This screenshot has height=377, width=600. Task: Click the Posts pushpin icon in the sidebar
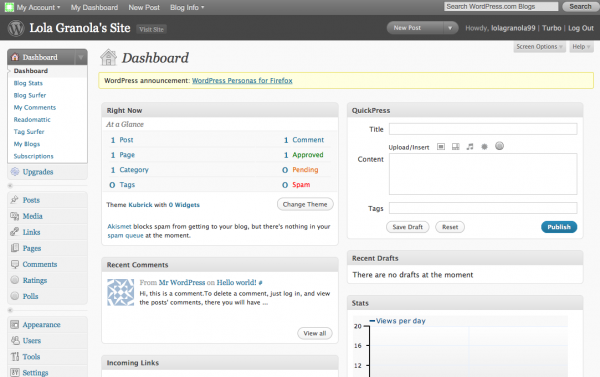(x=15, y=200)
